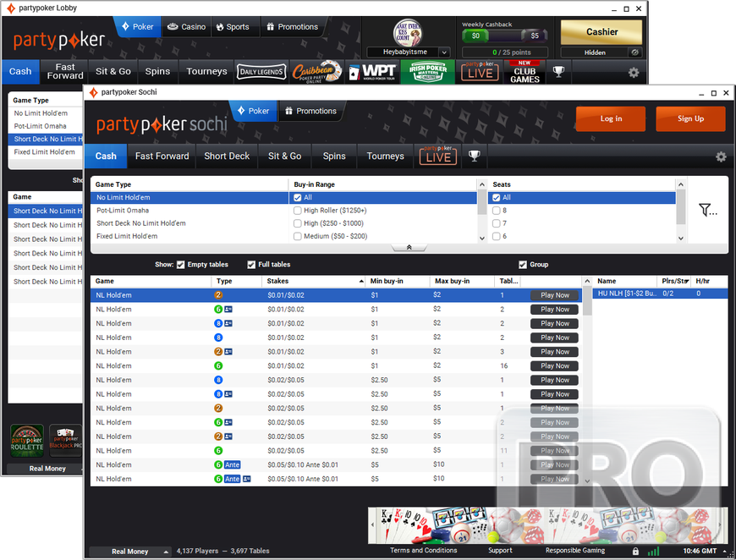Launch the partypoker Blackjack game thumbnail
Screen dimensions: 736x560
(x=66, y=440)
